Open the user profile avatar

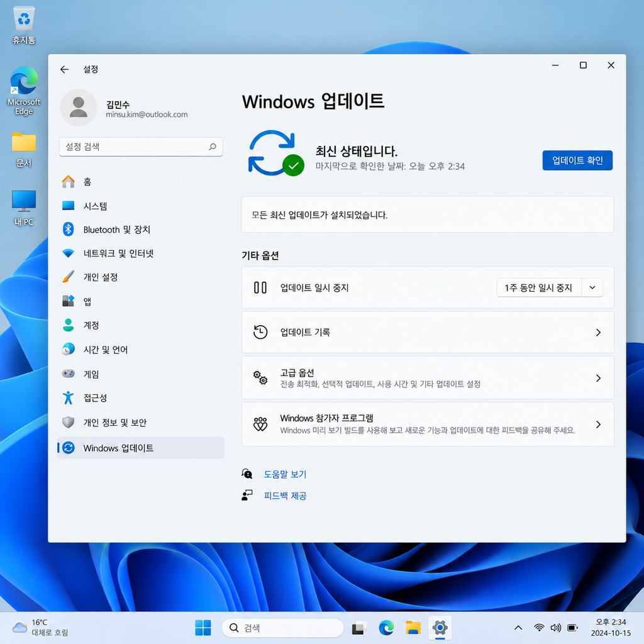[x=78, y=108]
